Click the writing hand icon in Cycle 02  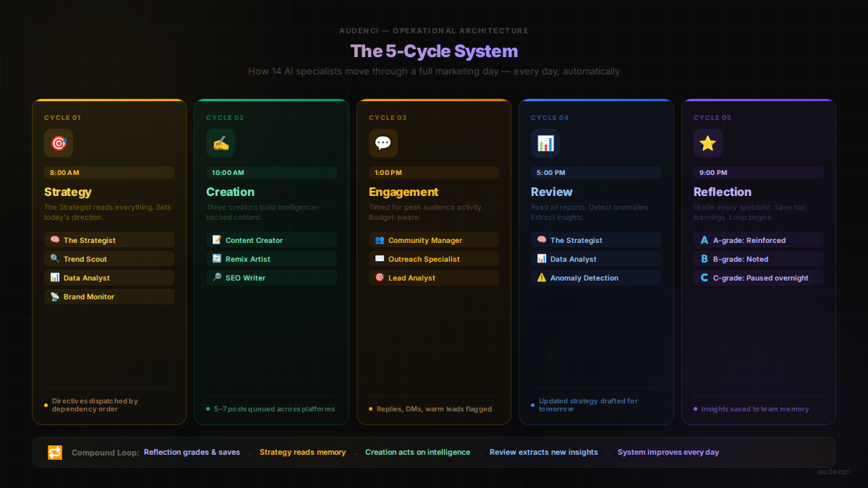(221, 143)
